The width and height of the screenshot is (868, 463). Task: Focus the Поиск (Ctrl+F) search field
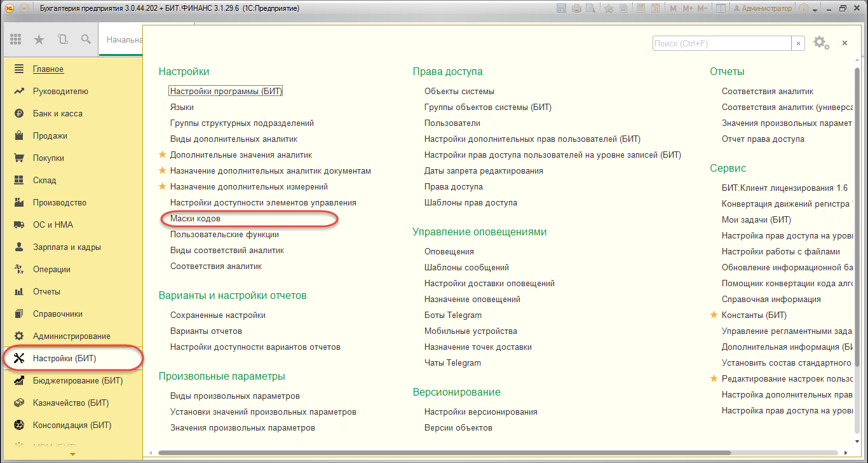[722, 43]
